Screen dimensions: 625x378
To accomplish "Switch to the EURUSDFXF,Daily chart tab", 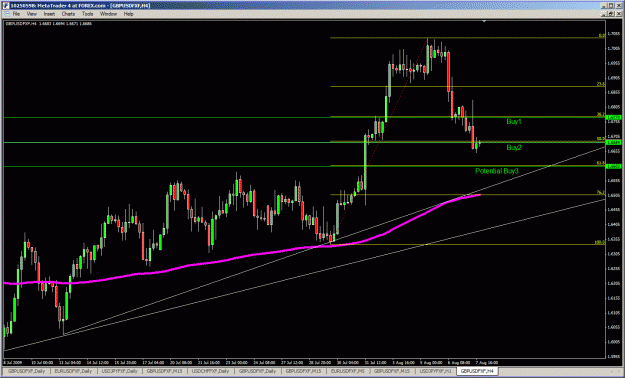I will click(73, 372).
